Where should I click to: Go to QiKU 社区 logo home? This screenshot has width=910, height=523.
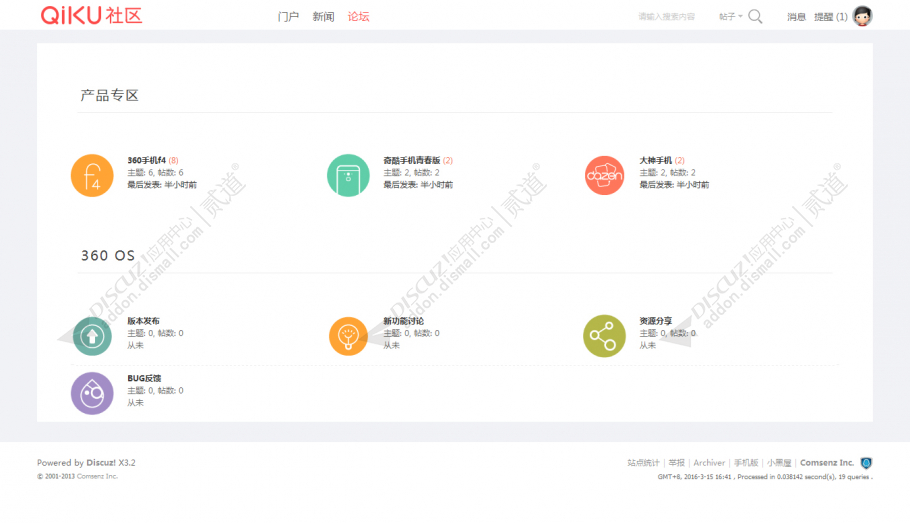(x=91, y=16)
